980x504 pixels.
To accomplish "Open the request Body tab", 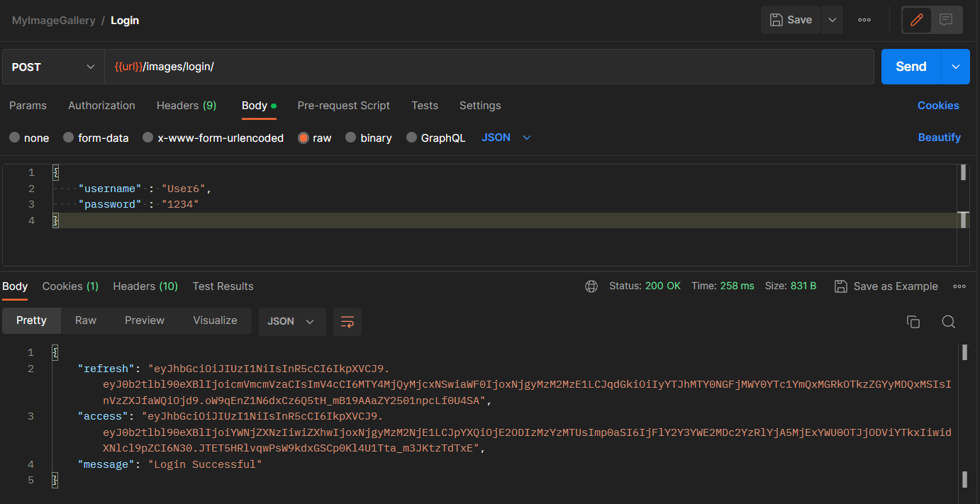I will pos(259,106).
